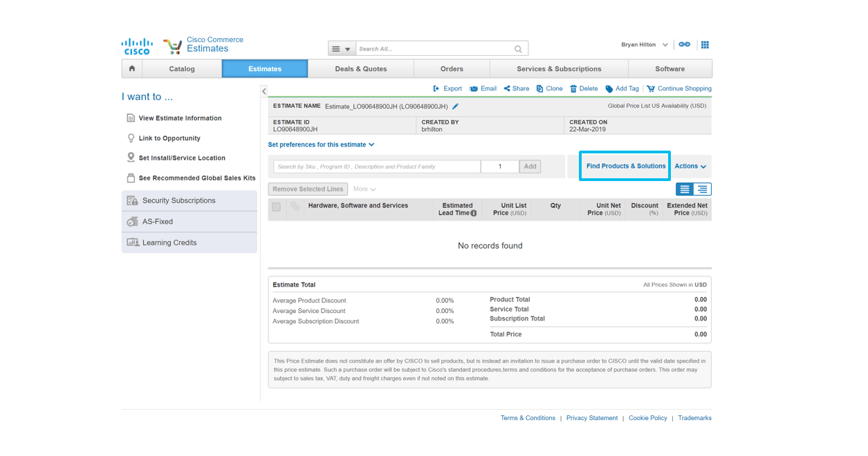Switch to the Catalog tab
Viewport: 868px width, 456px height.
182,68
